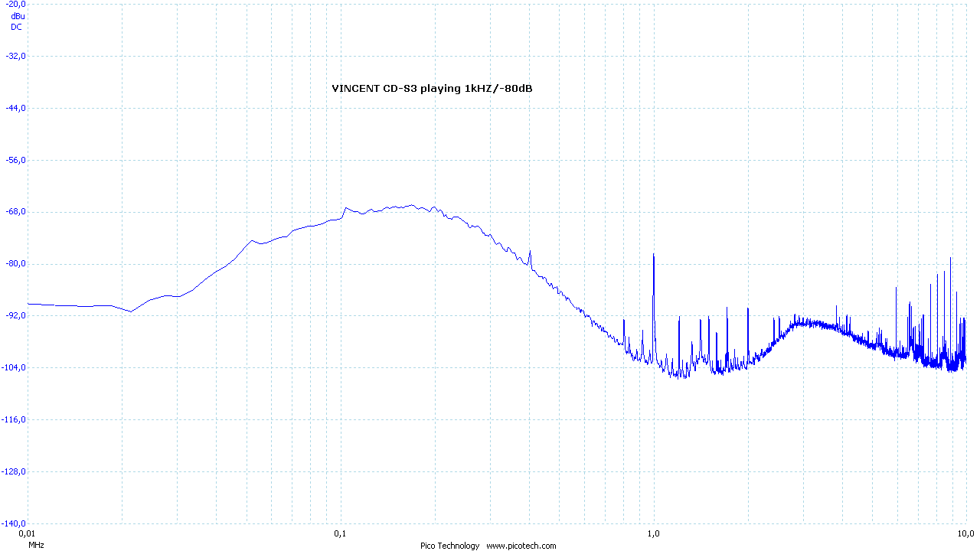Click the 'MHz' frequency unit label
The height and width of the screenshot is (551, 980).
click(x=36, y=546)
